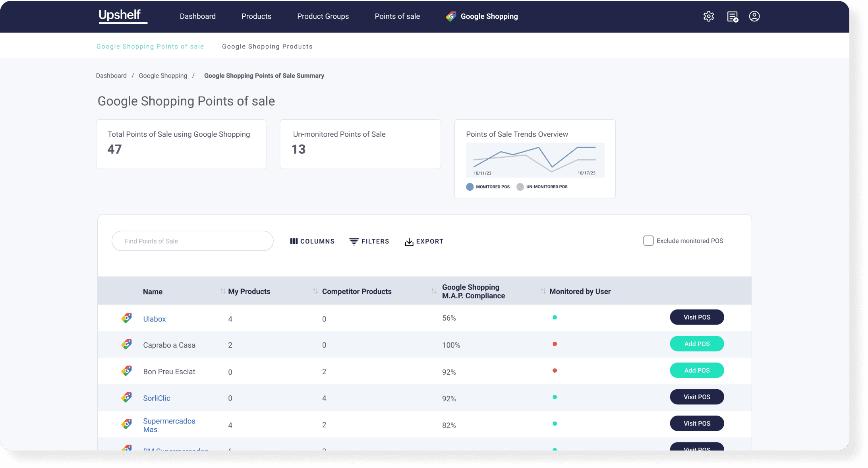
Task: Sort by Competitor Products using its sort arrows
Action: coord(315,291)
